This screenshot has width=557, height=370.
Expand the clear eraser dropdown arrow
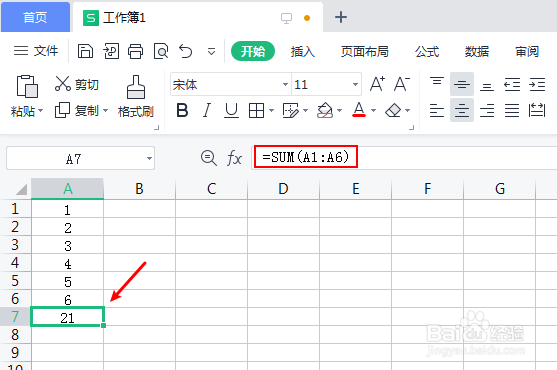click(x=407, y=110)
